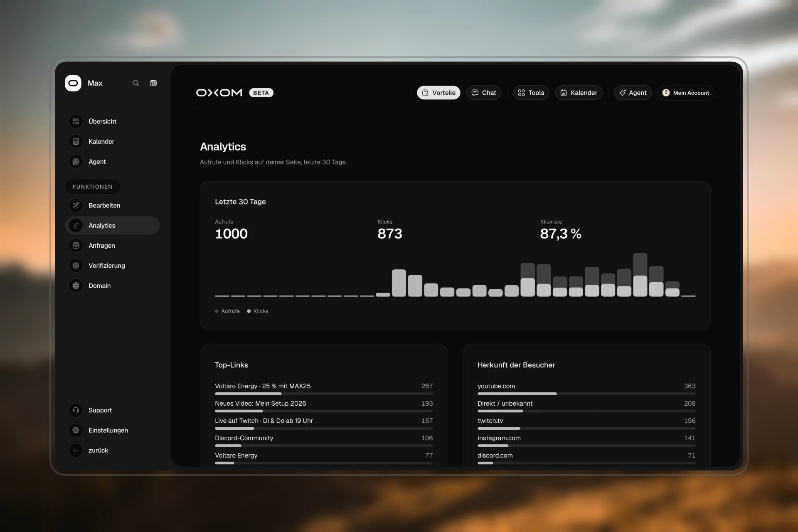This screenshot has width=798, height=532.
Task: Click the Aufrufe legend entry
Action: point(227,311)
